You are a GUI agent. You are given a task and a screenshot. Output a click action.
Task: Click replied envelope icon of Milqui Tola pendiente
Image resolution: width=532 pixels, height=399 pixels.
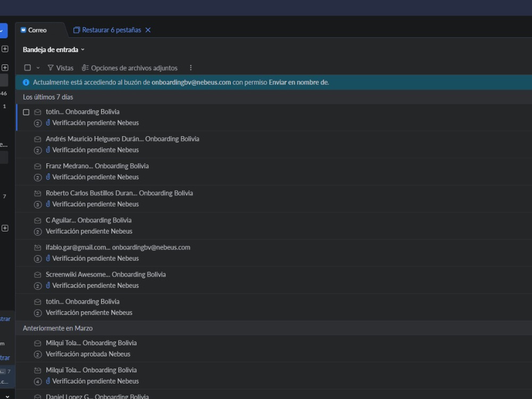[x=38, y=370]
